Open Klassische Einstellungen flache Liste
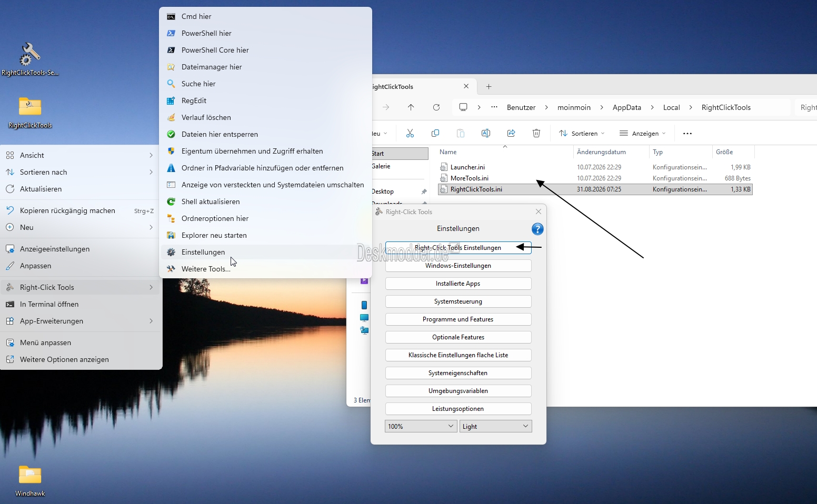Screen dimensions: 817x504 tap(458, 355)
